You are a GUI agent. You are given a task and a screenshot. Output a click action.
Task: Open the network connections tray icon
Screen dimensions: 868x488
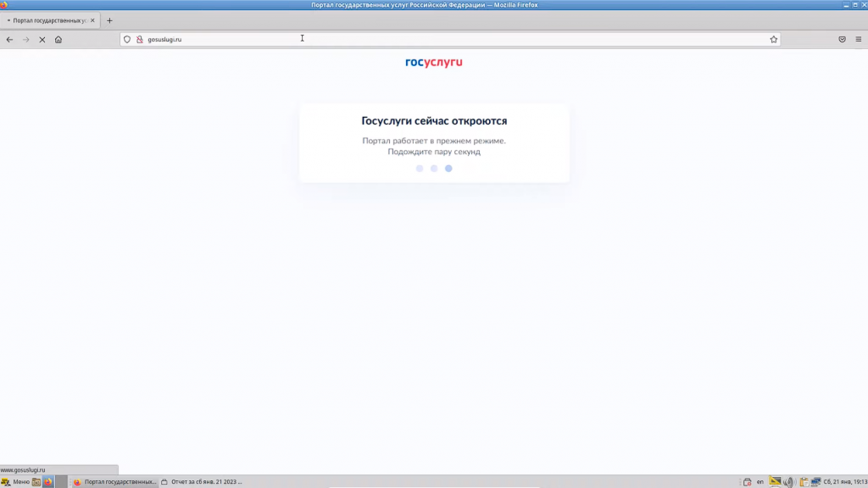816,482
